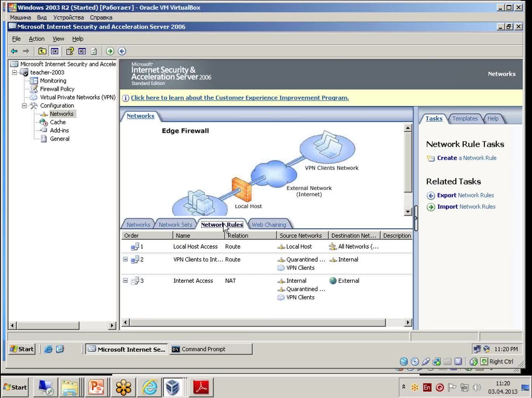Select the lower Networks tab beside Network Sets
The image size is (532, 398).
[138, 225]
